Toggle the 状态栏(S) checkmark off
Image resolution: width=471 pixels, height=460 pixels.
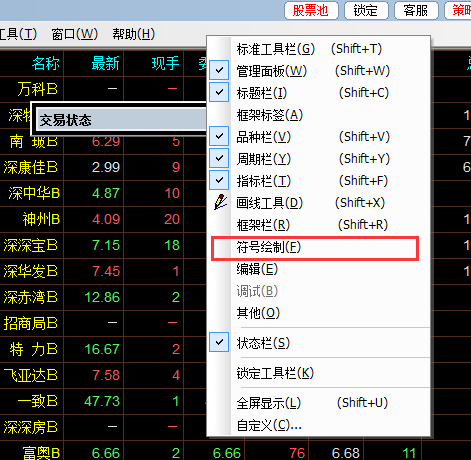(x=219, y=342)
